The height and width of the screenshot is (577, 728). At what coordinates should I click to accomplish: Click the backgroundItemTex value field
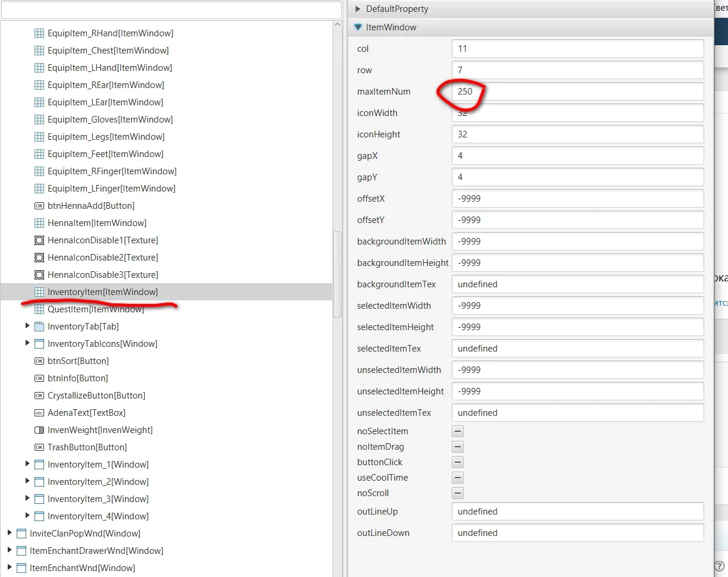(x=577, y=284)
